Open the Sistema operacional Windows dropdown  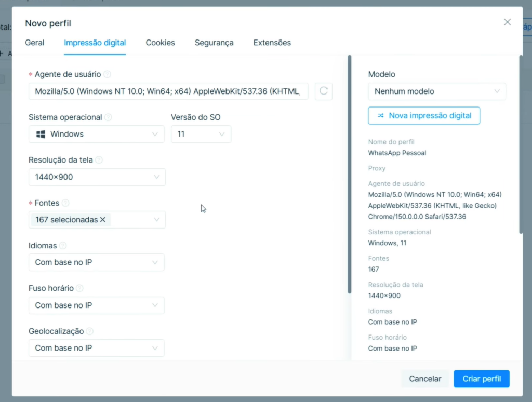click(x=96, y=134)
